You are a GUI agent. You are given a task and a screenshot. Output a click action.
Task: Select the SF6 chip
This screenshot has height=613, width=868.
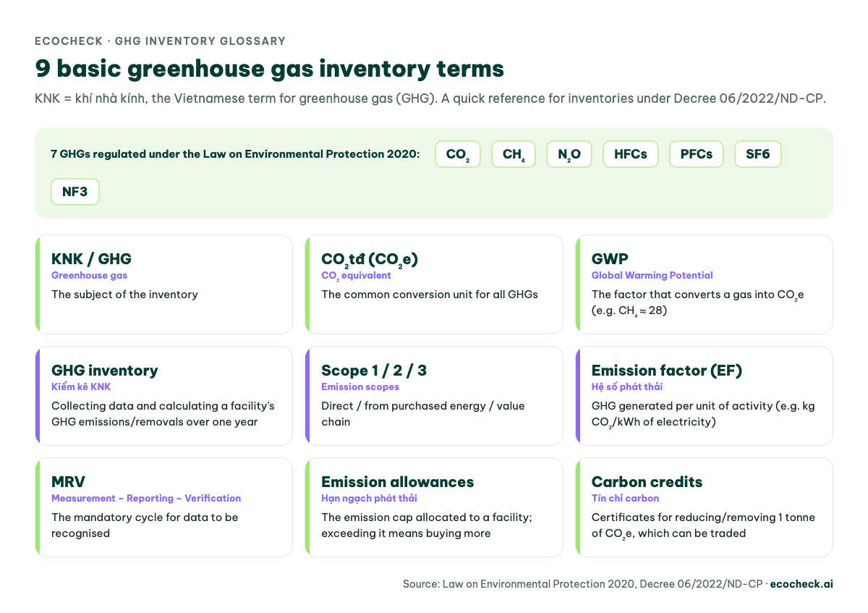[x=758, y=154]
